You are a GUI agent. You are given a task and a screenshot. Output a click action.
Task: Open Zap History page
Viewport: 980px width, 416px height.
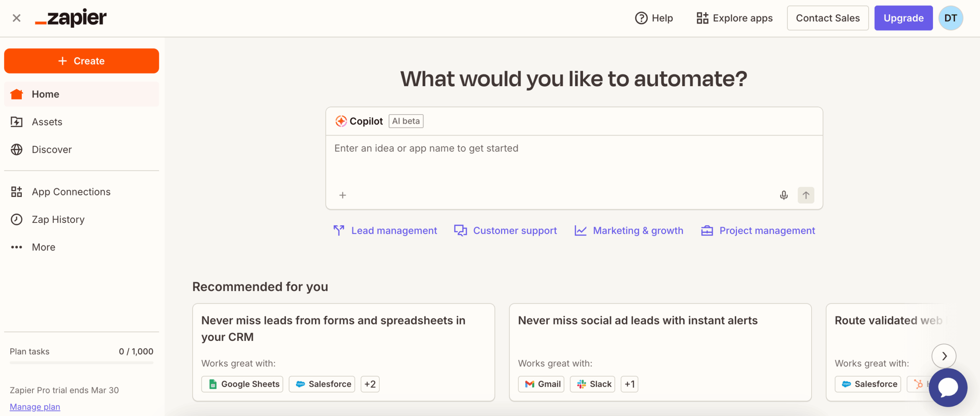tap(58, 219)
